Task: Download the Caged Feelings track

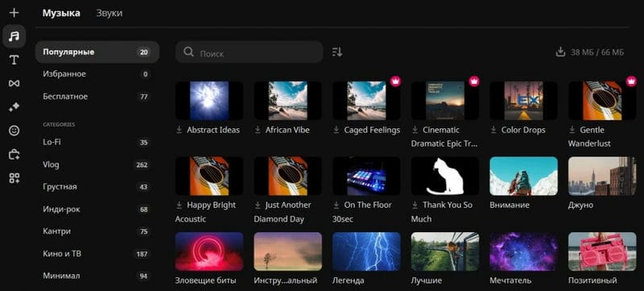Action: click(x=336, y=130)
